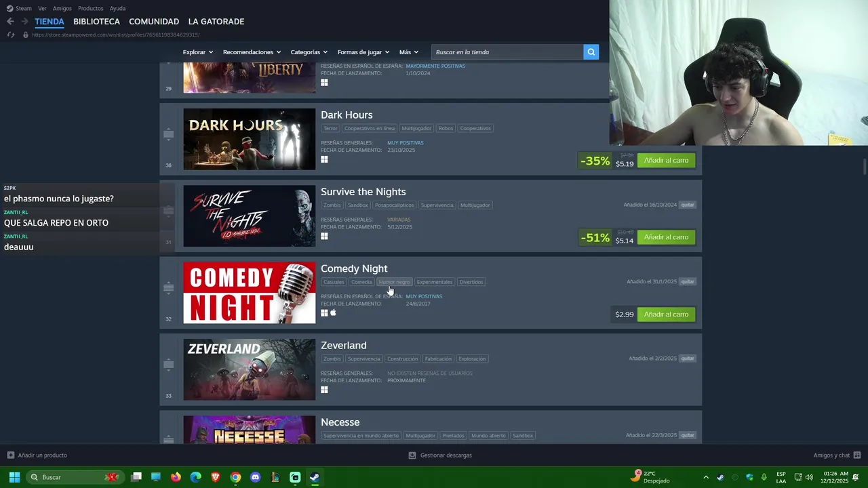The image size is (868, 488).
Task: Click the download icon beside Gestionar descargas
Action: (x=412, y=455)
